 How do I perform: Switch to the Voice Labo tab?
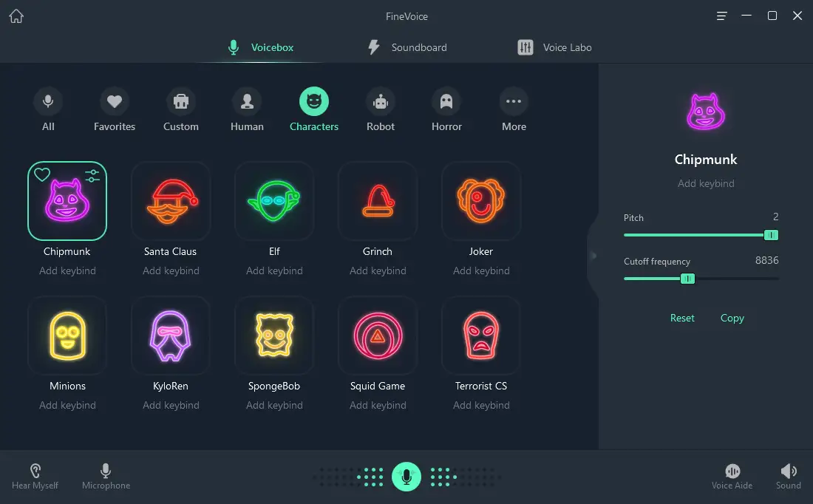(x=554, y=47)
